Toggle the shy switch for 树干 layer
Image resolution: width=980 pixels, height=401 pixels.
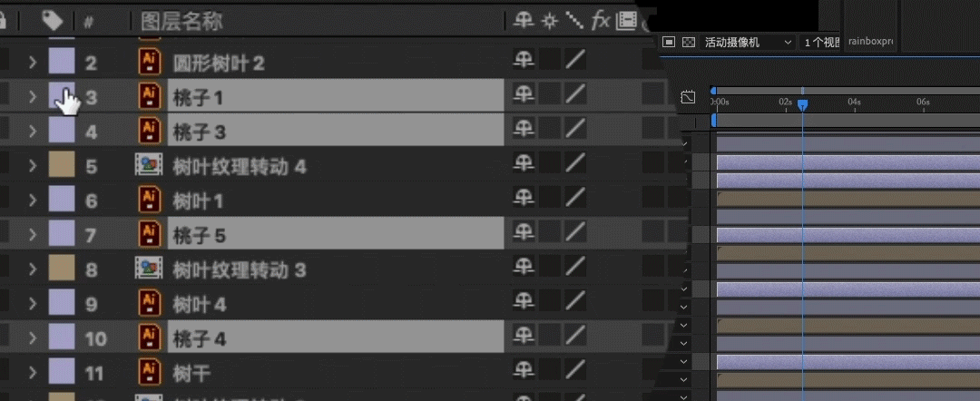pos(524,372)
